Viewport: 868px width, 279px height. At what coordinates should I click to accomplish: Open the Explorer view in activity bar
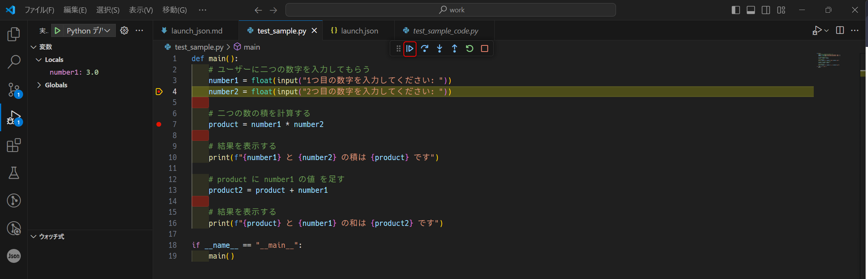click(14, 34)
